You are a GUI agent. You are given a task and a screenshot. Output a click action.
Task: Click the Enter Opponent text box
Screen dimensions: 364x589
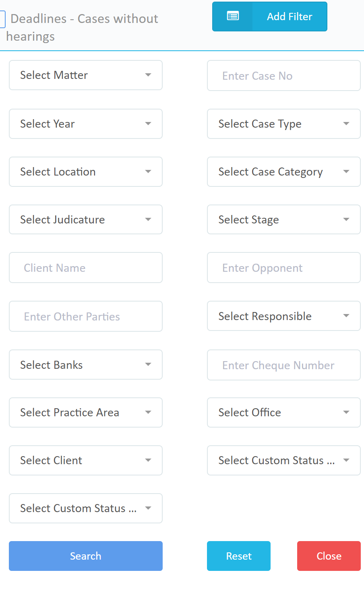point(283,268)
